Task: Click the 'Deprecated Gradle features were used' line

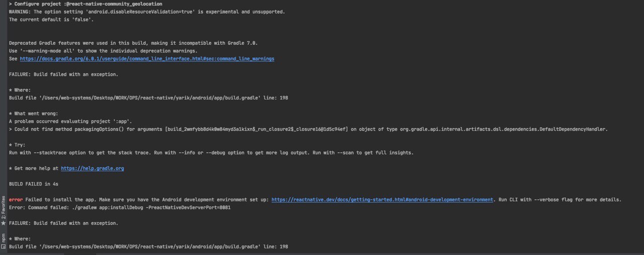Action: pyautogui.click(x=133, y=43)
